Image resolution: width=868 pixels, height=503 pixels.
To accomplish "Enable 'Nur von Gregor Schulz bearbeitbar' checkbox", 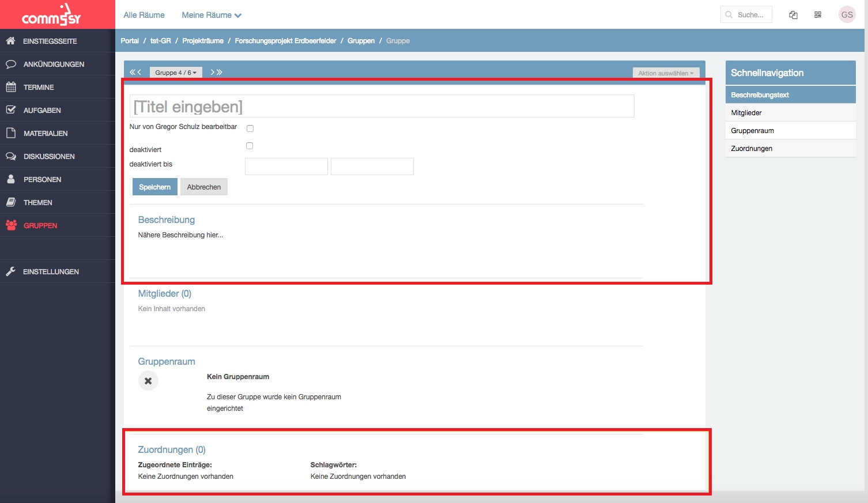I will 250,128.
